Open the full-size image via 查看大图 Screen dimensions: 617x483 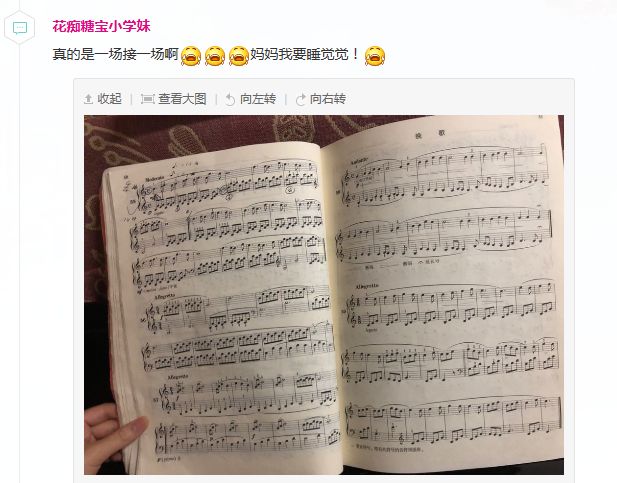point(182,99)
